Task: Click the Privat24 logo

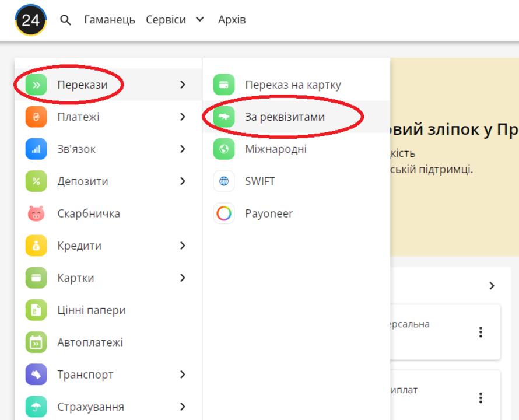Action: click(x=31, y=20)
